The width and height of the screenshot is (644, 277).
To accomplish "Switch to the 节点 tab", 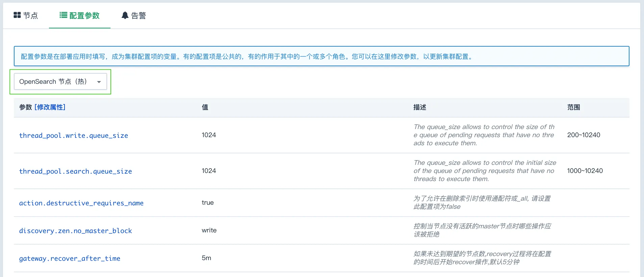I will click(26, 16).
